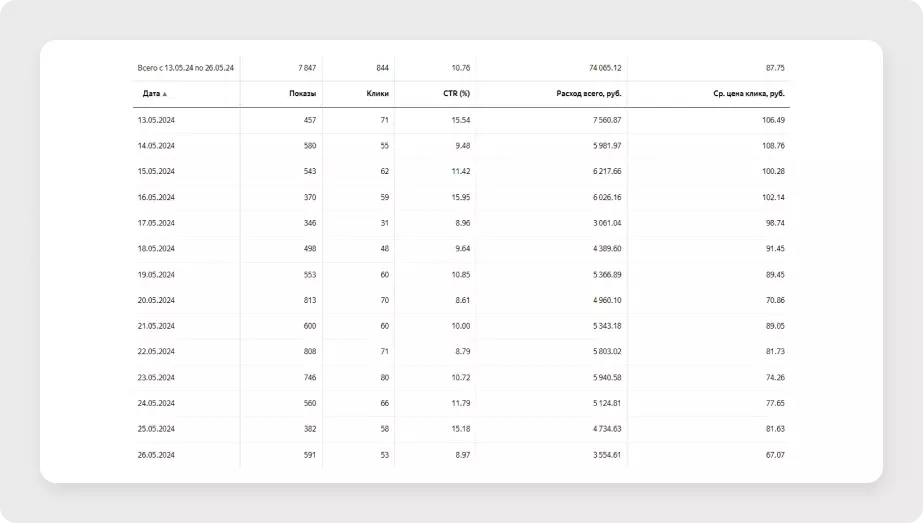Select spend value 4 389.60
Image resolution: width=923 pixels, height=523 pixels.
pos(607,249)
